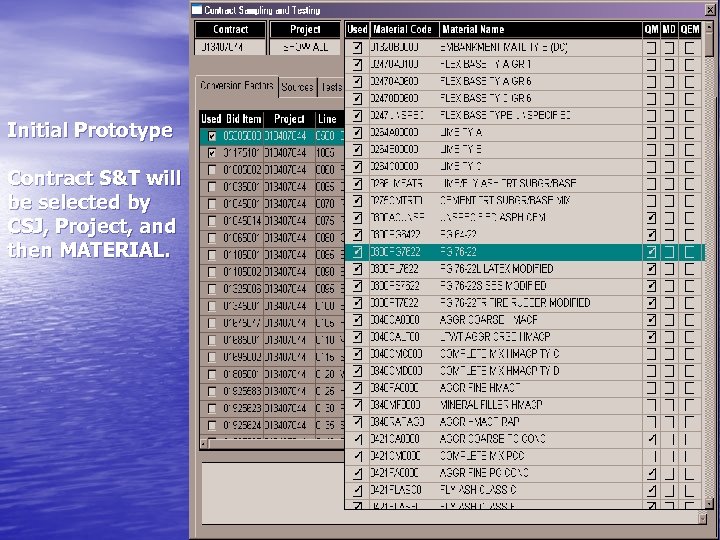Click the QM column header
The height and width of the screenshot is (540, 720).
tap(651, 30)
